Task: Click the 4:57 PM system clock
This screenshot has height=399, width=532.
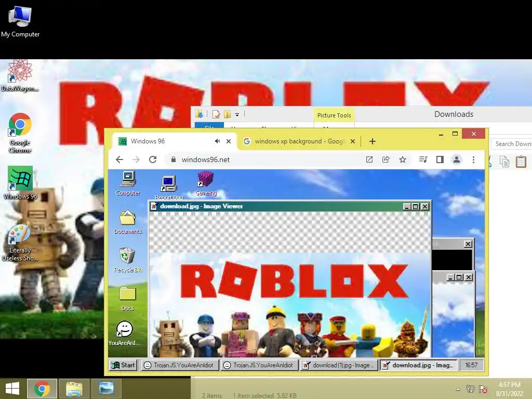Action: pos(509,389)
